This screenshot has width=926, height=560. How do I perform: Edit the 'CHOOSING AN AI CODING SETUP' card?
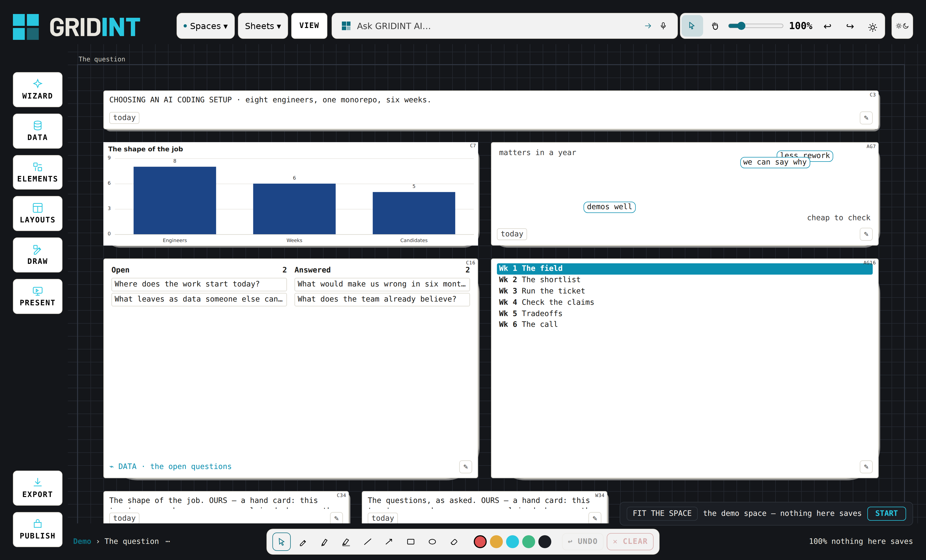pyautogui.click(x=866, y=118)
